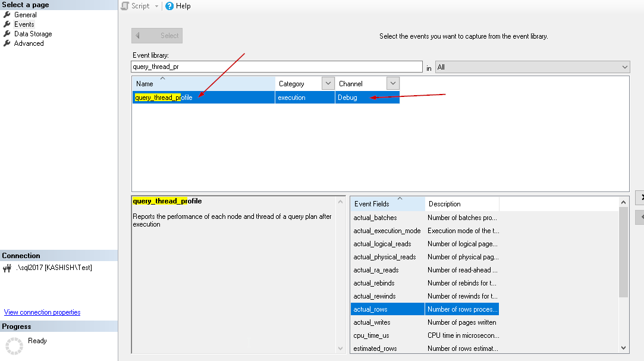
Task: Click description pane scroll-up arrow
Action: 341,202
